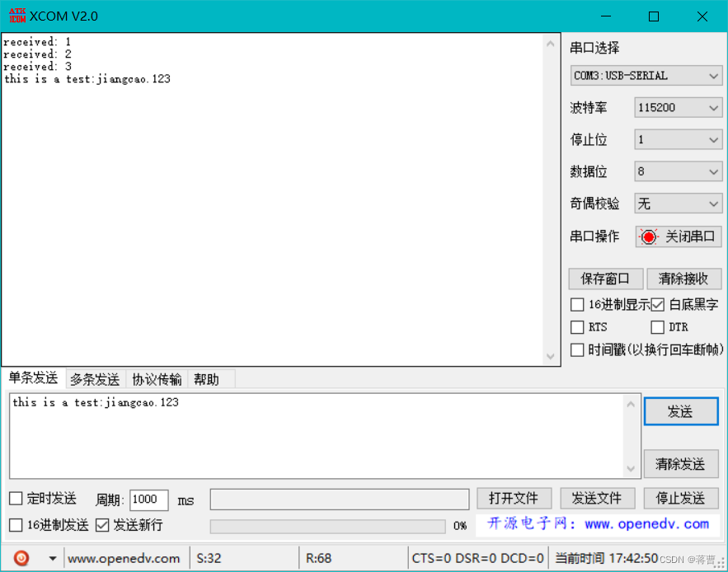Click the scroll-up arrow of send text box
The height and width of the screenshot is (572, 728).
coord(632,401)
